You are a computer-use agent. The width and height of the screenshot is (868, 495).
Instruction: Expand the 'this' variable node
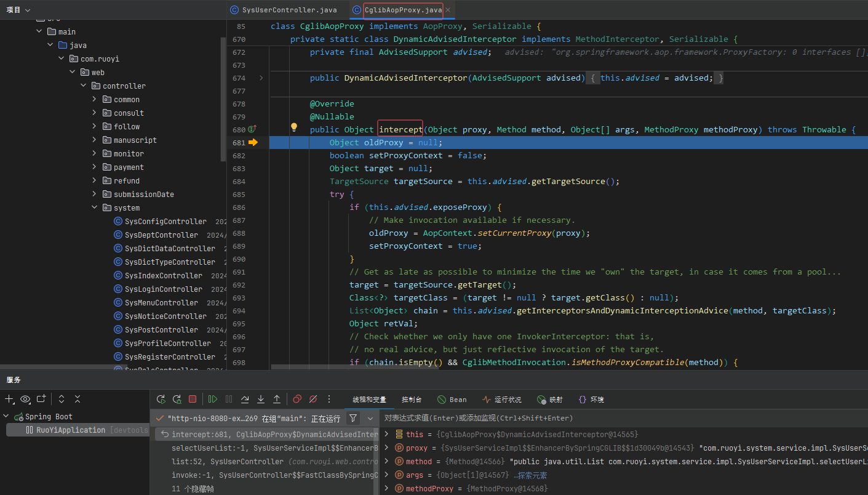386,434
